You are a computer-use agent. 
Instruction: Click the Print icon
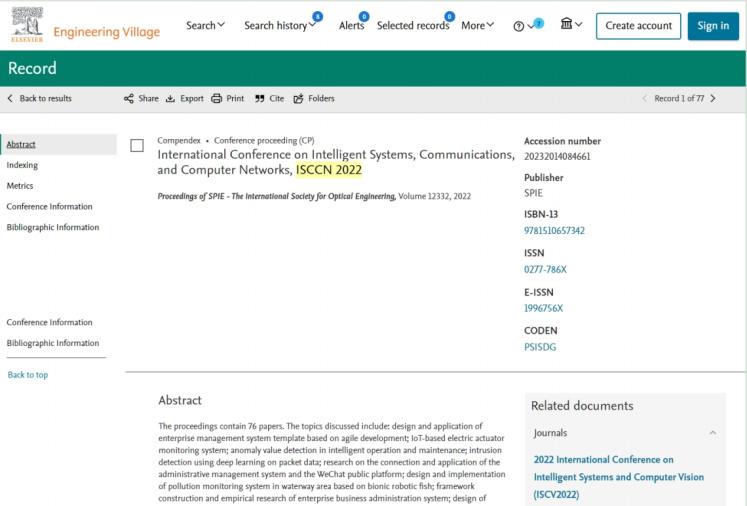coord(216,99)
